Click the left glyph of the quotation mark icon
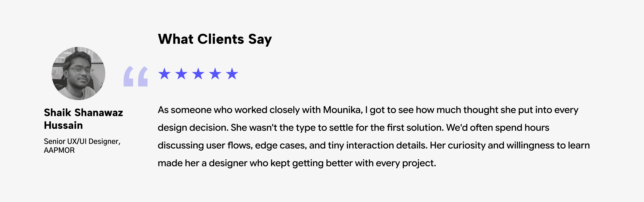The width and height of the screenshot is (644, 202). (x=129, y=76)
